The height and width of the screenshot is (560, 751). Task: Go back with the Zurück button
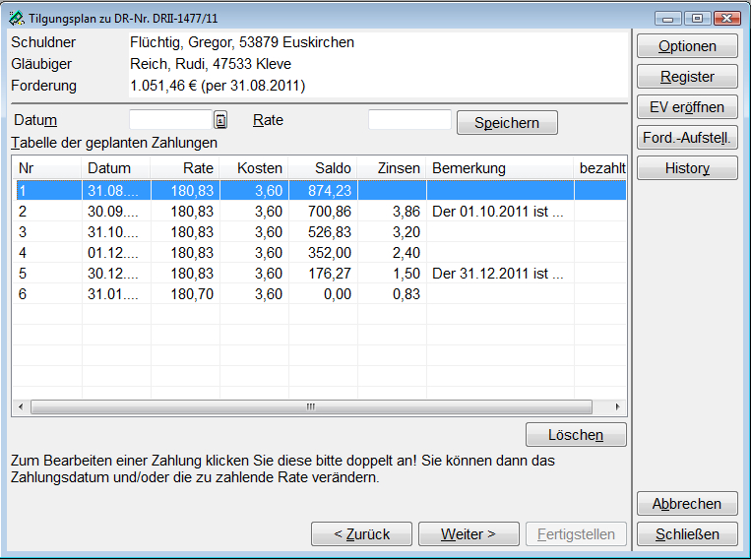click(361, 534)
